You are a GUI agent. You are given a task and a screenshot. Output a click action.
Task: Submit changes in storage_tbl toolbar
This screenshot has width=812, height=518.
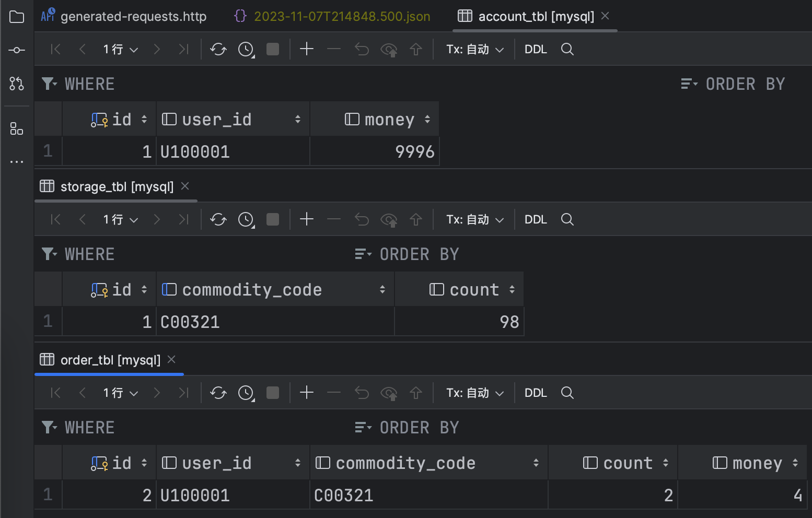pos(416,219)
